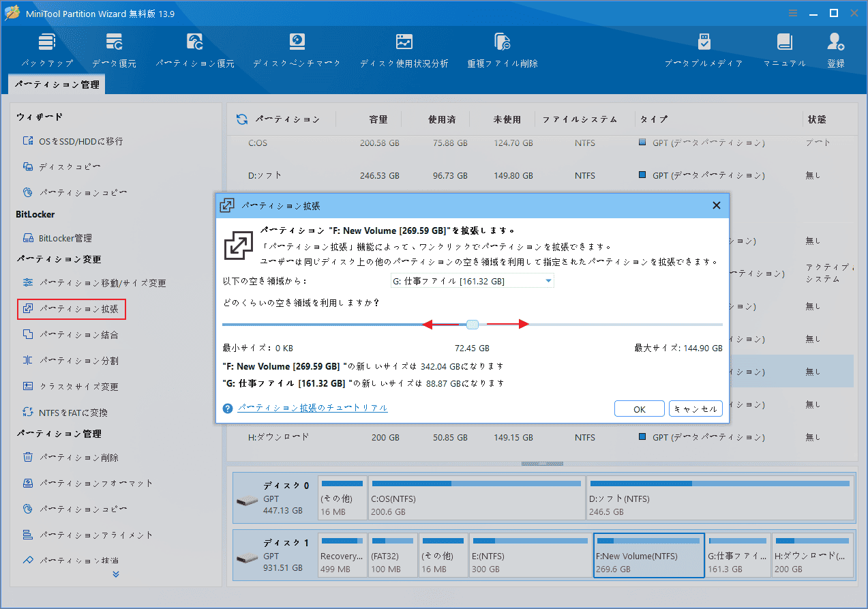The height and width of the screenshot is (609, 868).
Task: Select C:OS(NTFS) block in disk 0 map
Action: tap(476, 499)
